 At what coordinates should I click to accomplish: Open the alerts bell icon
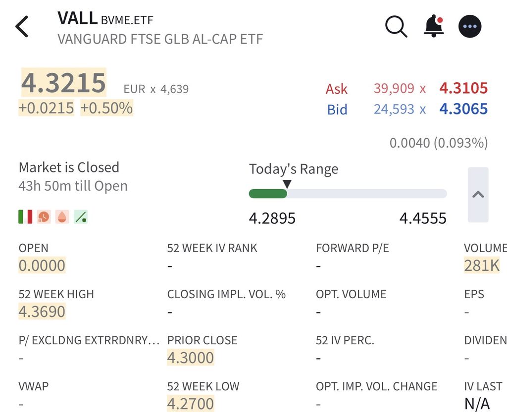(434, 26)
